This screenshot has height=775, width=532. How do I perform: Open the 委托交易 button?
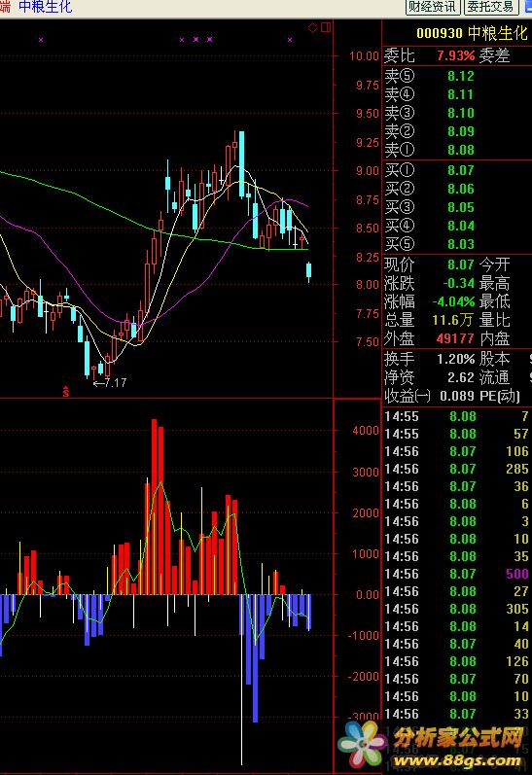coord(490,7)
